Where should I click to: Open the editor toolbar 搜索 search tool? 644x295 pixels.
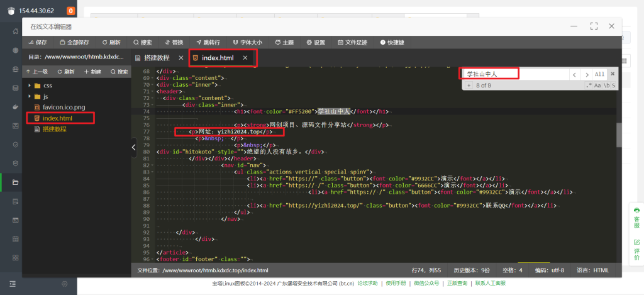[143, 42]
